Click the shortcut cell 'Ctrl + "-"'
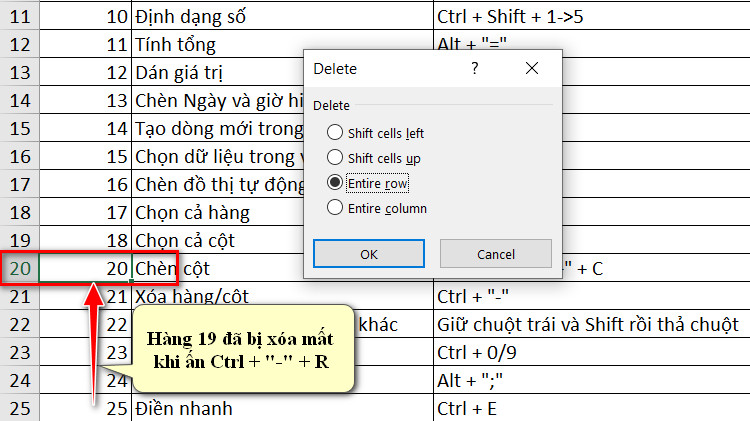Image resolution: width=750 pixels, height=421 pixels. (592, 297)
